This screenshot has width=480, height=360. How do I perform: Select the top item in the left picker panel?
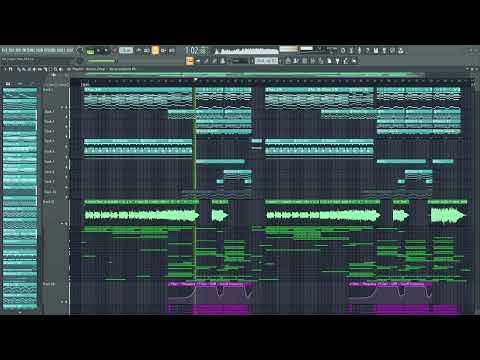(20, 93)
